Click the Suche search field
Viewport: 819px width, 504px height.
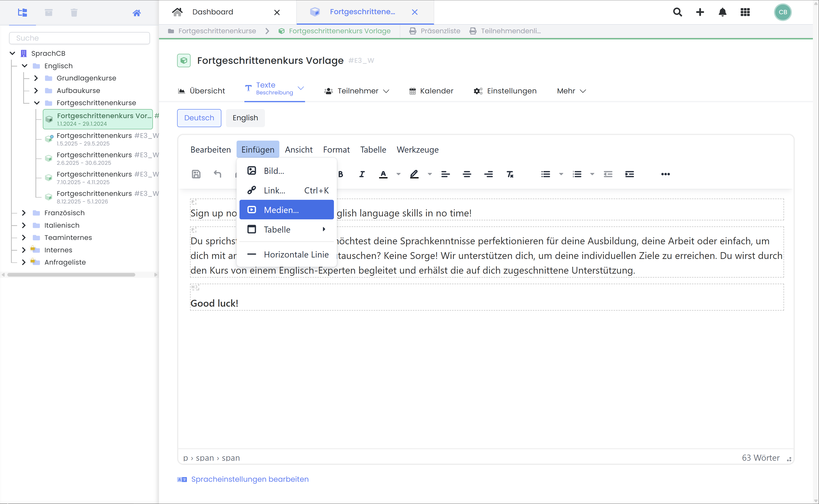tap(79, 38)
